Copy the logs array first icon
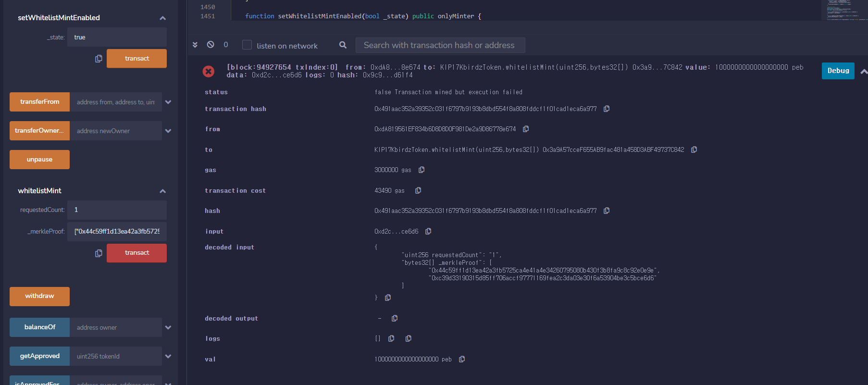The image size is (868, 385). (x=391, y=338)
